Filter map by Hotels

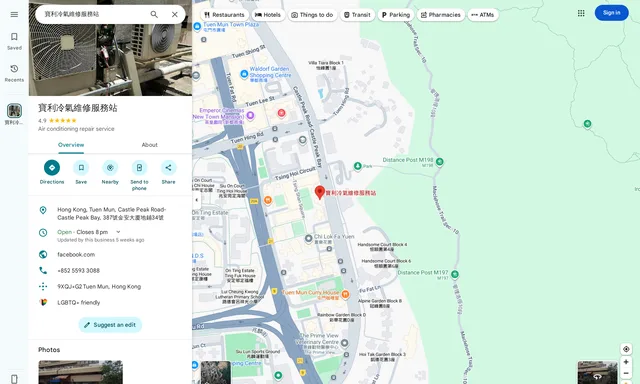coord(268,15)
